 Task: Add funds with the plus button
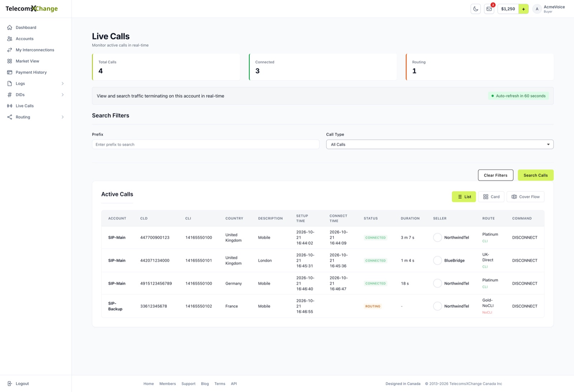pyautogui.click(x=523, y=9)
